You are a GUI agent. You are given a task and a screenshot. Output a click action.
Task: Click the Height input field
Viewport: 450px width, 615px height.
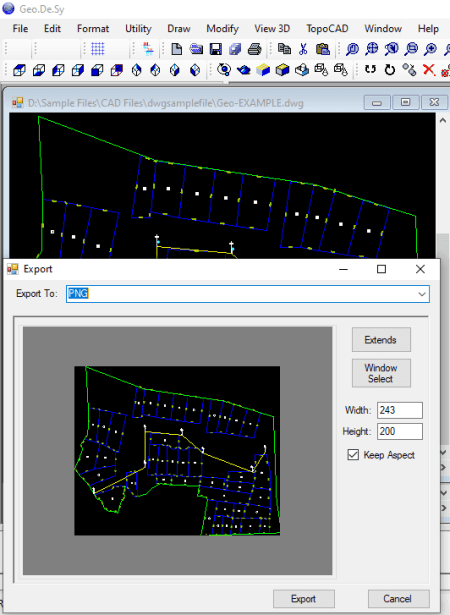pyautogui.click(x=400, y=431)
